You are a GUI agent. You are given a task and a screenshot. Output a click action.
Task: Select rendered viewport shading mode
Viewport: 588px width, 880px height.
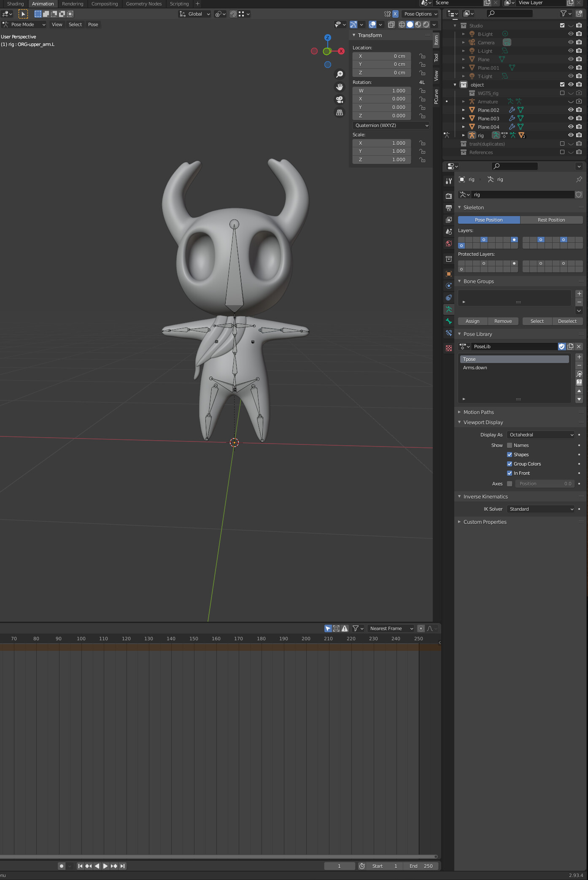(x=426, y=25)
